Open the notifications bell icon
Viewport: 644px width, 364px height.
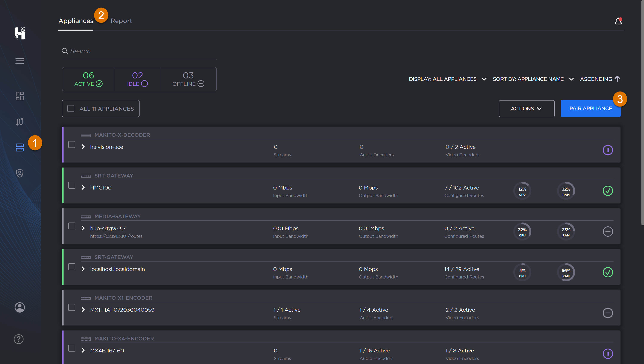pyautogui.click(x=618, y=21)
